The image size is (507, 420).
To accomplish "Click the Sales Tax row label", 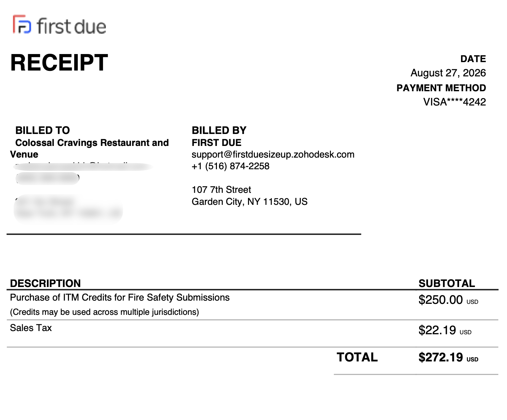I will pyautogui.click(x=31, y=328).
